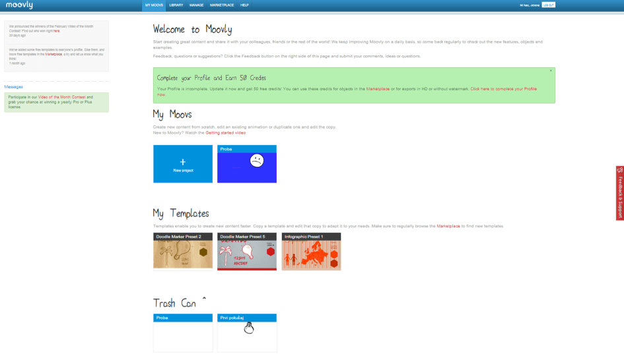
Task: Click the sad face icon on the Proba moov
Action: pyautogui.click(x=257, y=160)
